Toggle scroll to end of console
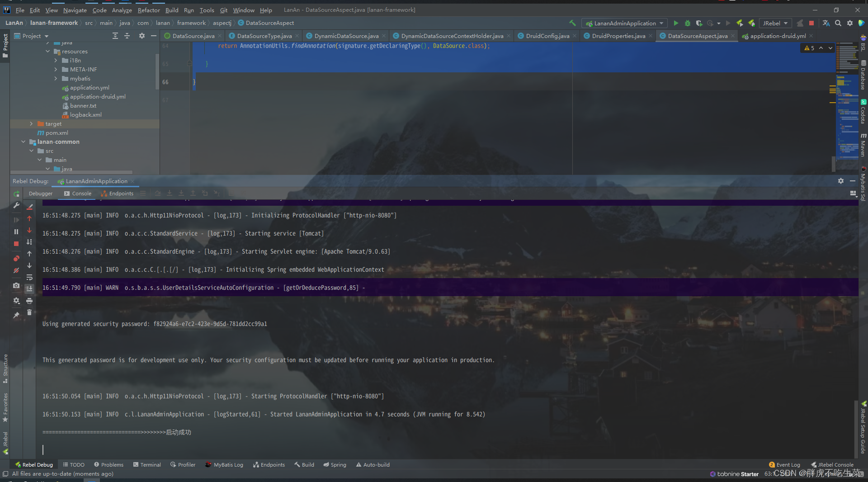Viewport: 868px width, 482px height. (x=29, y=288)
